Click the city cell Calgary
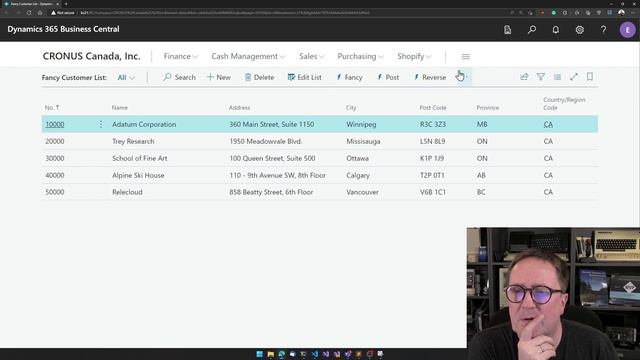The width and height of the screenshot is (640, 360). (x=358, y=175)
